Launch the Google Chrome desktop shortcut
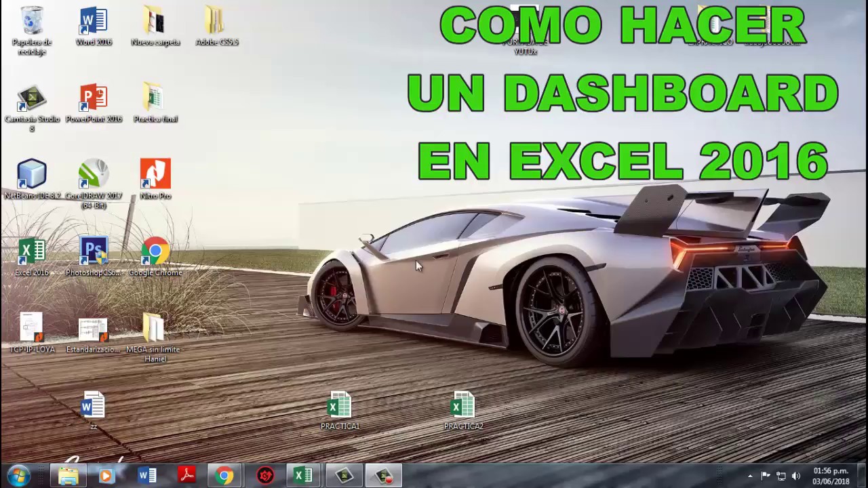868x488 pixels. click(155, 257)
